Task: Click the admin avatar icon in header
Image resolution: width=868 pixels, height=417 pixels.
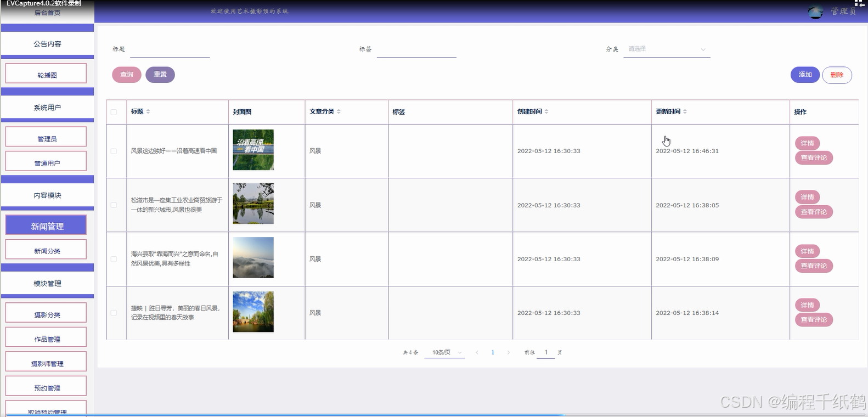Action: [816, 12]
